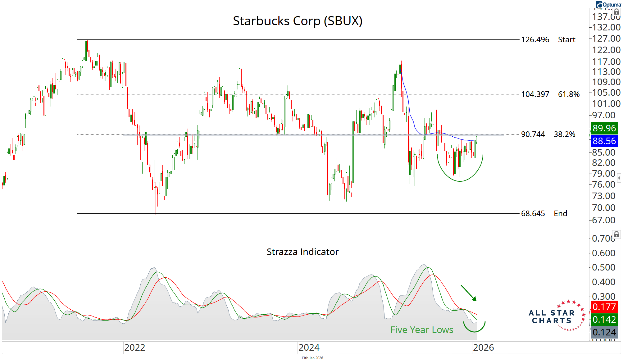Select the blue 88.56 price tag
Viewport: 623px width, 364px height.
click(604, 141)
